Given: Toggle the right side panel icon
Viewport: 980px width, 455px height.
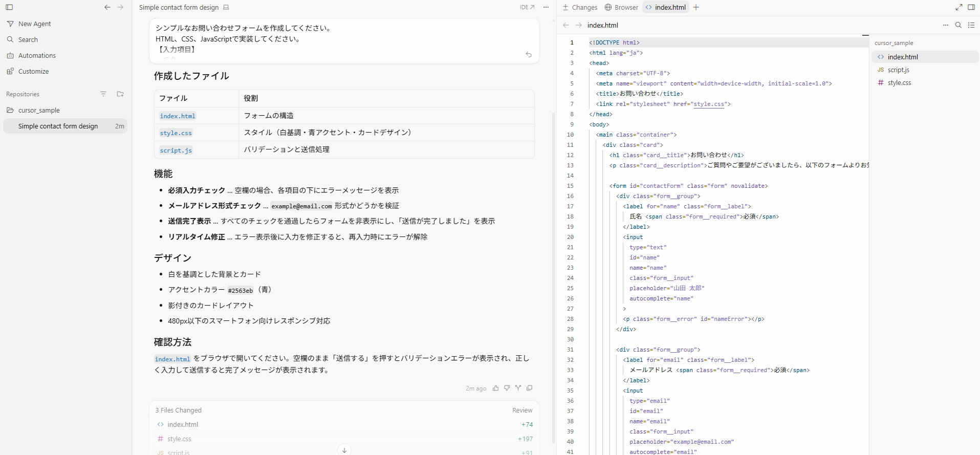Looking at the screenshot, I should [971, 7].
